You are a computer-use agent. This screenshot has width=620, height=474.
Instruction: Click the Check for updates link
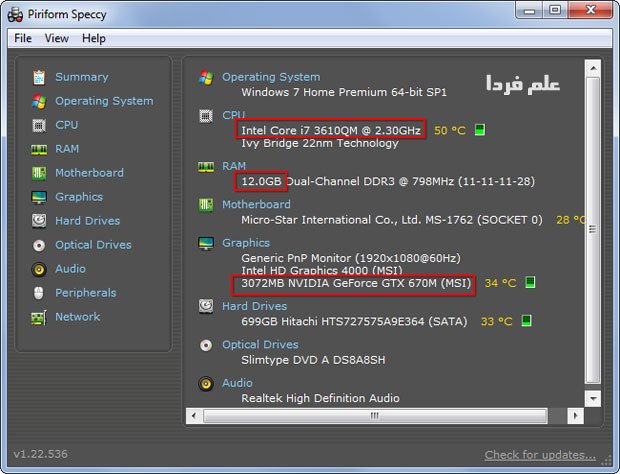[540, 455]
